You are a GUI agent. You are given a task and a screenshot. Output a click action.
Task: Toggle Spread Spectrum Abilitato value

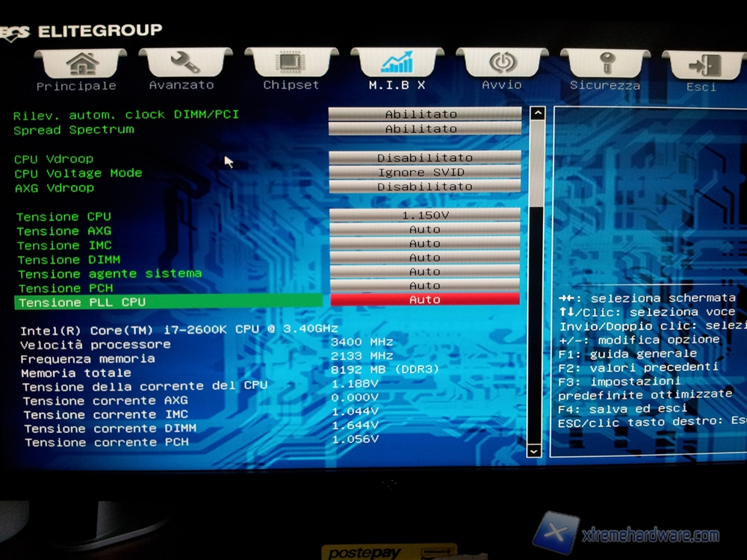(x=424, y=128)
